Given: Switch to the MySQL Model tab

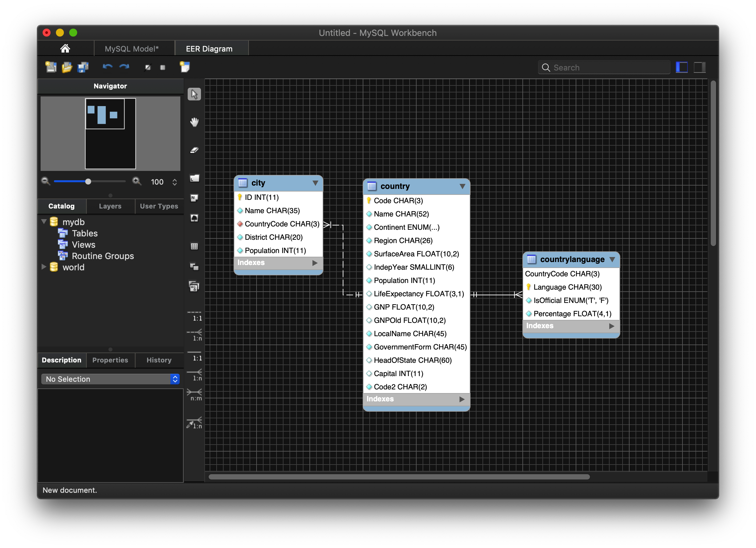Looking at the screenshot, I should (132, 49).
